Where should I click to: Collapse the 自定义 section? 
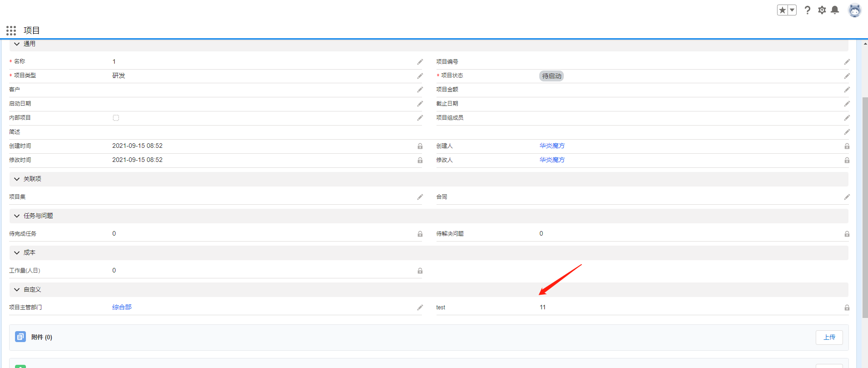[x=17, y=290]
